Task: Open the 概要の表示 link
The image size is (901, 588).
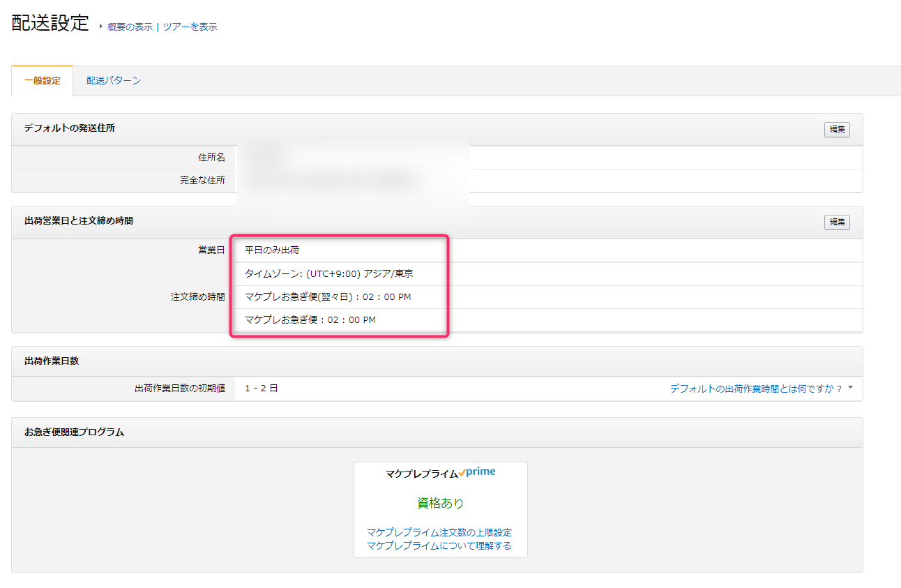Action: click(130, 27)
